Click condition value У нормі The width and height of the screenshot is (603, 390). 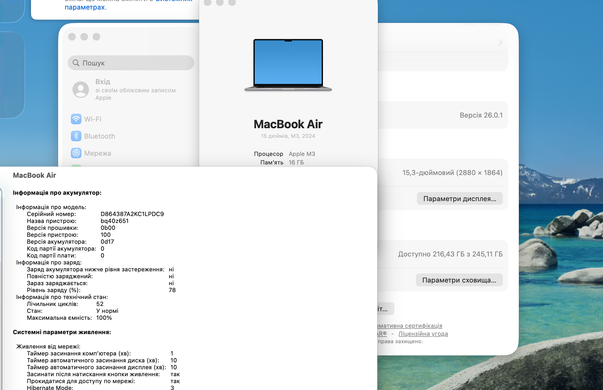107,311
